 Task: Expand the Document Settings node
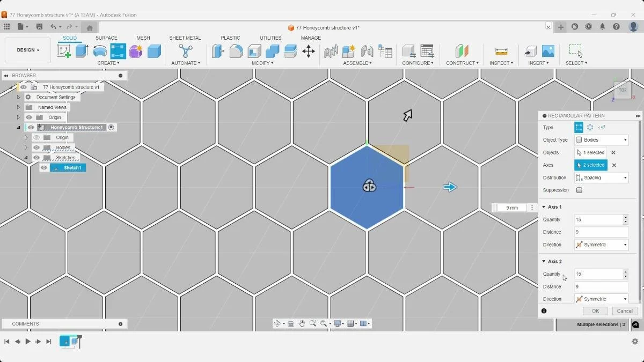[x=18, y=97]
